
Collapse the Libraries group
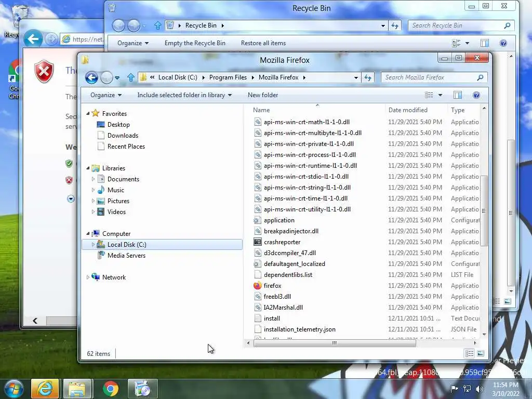coord(88,168)
